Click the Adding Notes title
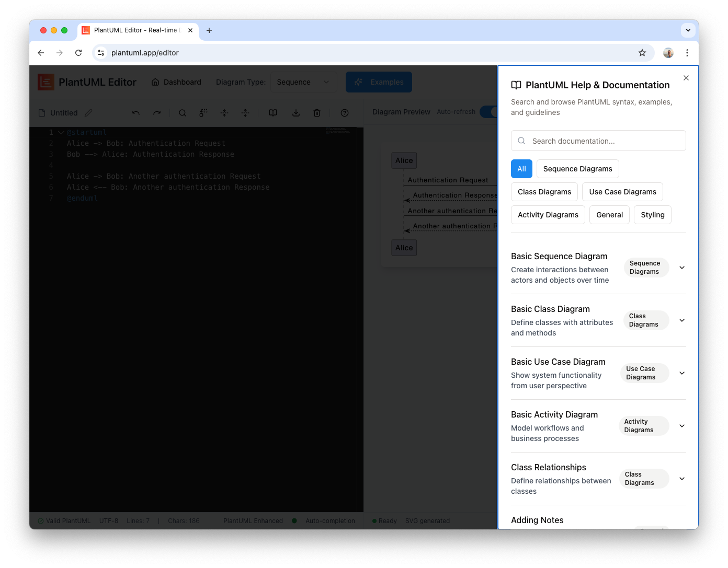This screenshot has height=568, width=728. (537, 520)
